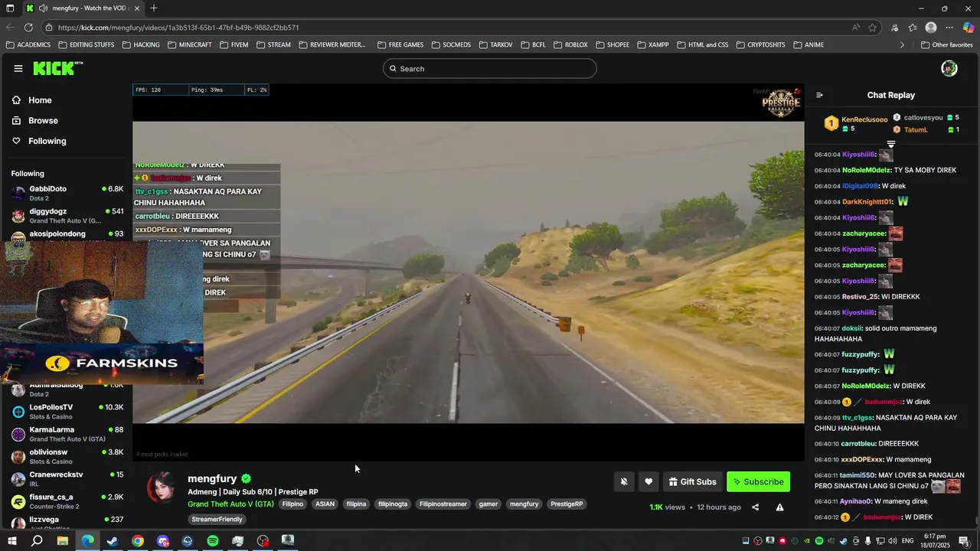Image resolution: width=980 pixels, height=551 pixels.
Task: Click the video player area
Action: pyautogui.click(x=469, y=272)
